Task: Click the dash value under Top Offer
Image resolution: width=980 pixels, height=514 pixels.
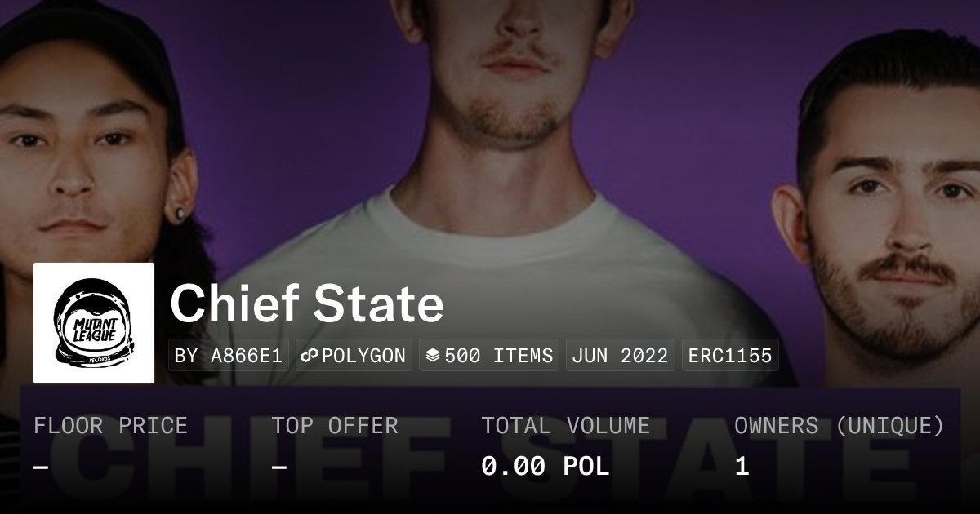Action: [x=279, y=467]
